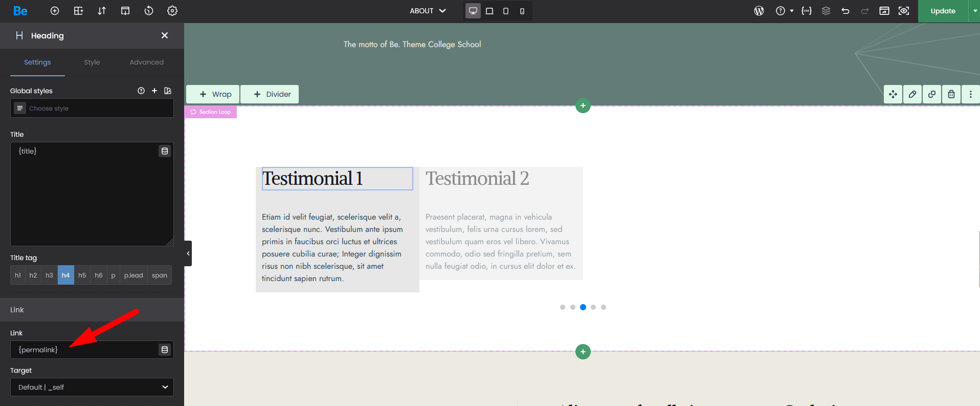Click the Choose style input field
Screen dimensions: 980x406
click(97, 109)
